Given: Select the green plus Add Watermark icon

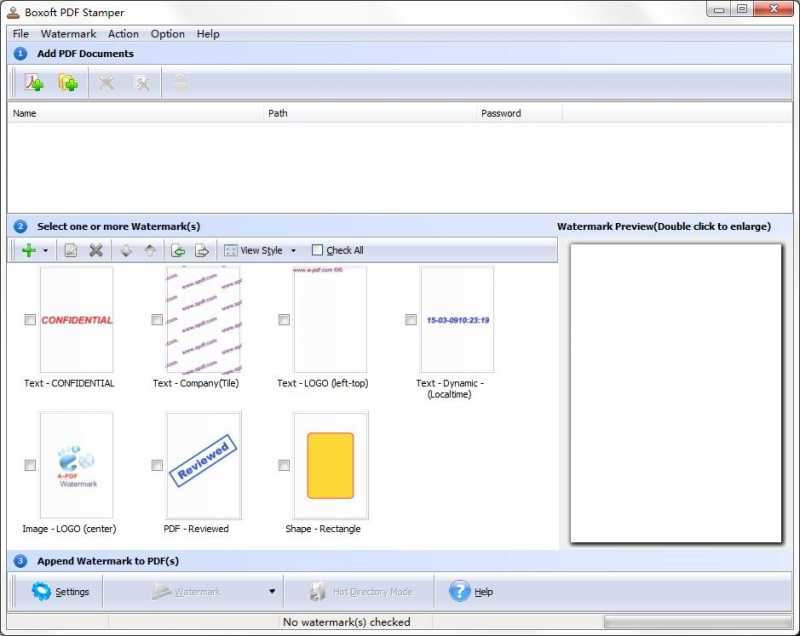Looking at the screenshot, I should (26, 250).
